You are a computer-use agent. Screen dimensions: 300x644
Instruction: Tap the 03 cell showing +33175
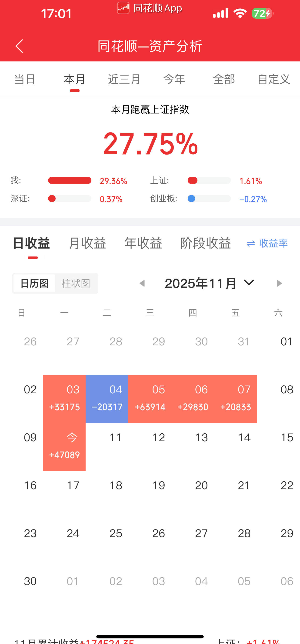[64, 399]
